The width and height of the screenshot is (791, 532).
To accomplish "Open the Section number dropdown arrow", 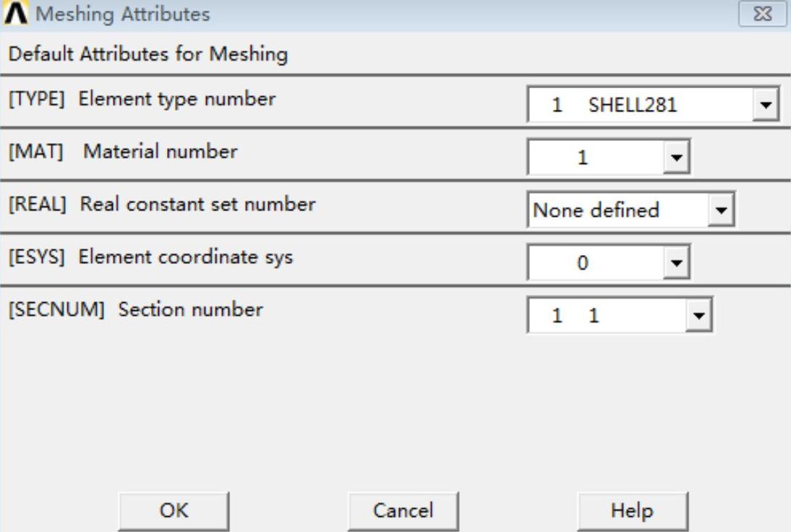I will click(x=698, y=315).
